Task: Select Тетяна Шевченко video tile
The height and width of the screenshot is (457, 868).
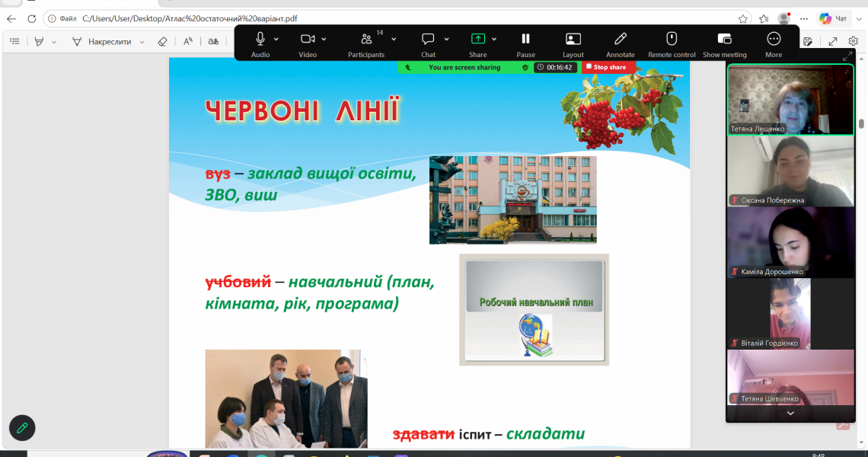Action: point(790,377)
